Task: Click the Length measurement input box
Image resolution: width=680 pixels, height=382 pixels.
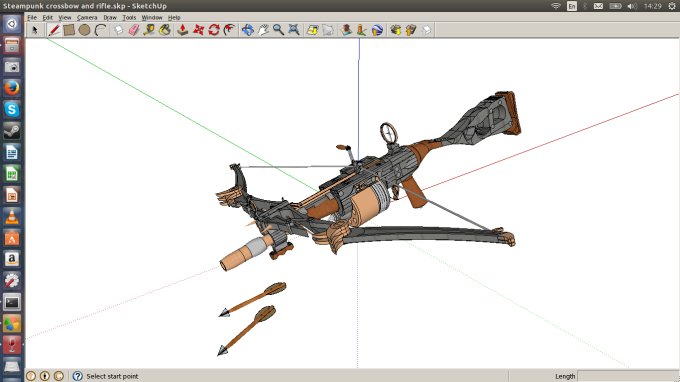Action: point(628,376)
